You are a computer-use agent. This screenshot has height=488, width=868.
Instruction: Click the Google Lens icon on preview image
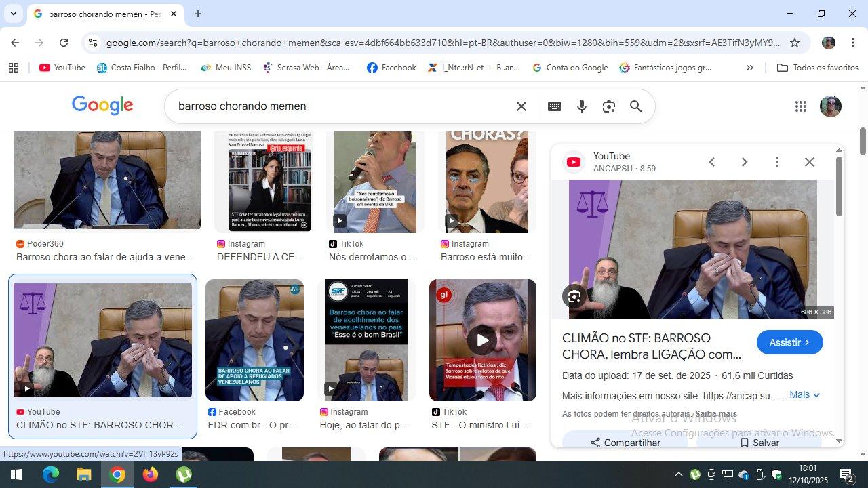pos(574,296)
